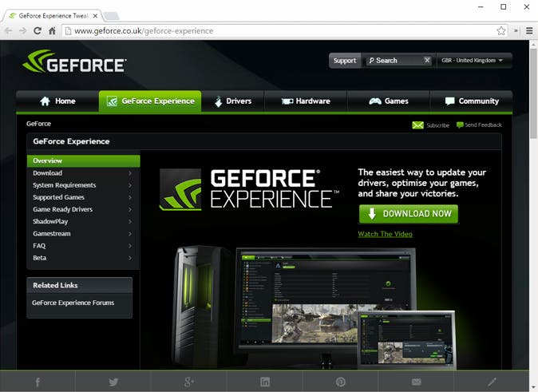Open System Requirements sidebar item
538x392 pixels.
point(83,185)
